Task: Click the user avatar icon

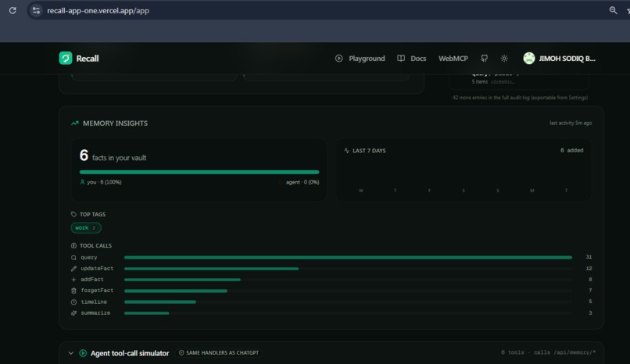Action: pos(528,58)
